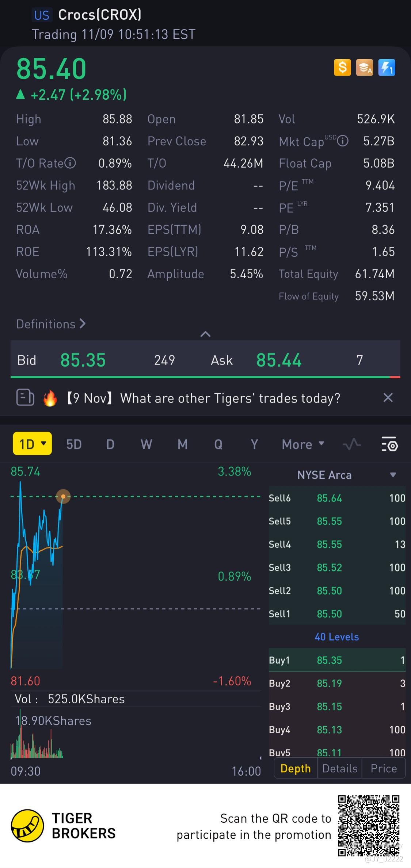This screenshot has height=868, width=411.
Task: Switch chart to Q timeframe
Action: pyautogui.click(x=218, y=444)
